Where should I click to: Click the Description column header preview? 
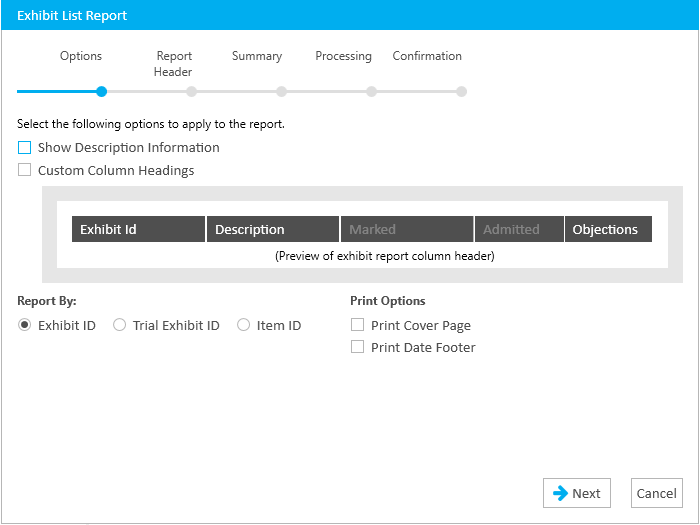coord(273,229)
